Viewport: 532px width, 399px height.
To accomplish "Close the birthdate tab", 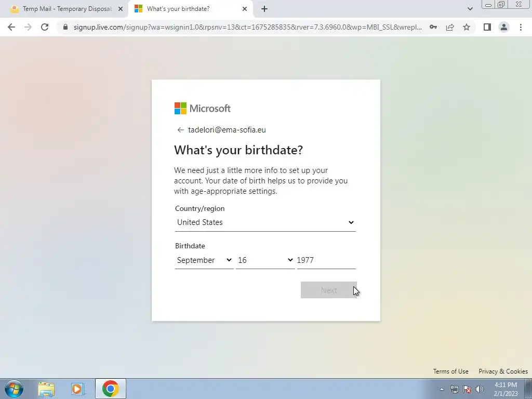I will point(245,9).
